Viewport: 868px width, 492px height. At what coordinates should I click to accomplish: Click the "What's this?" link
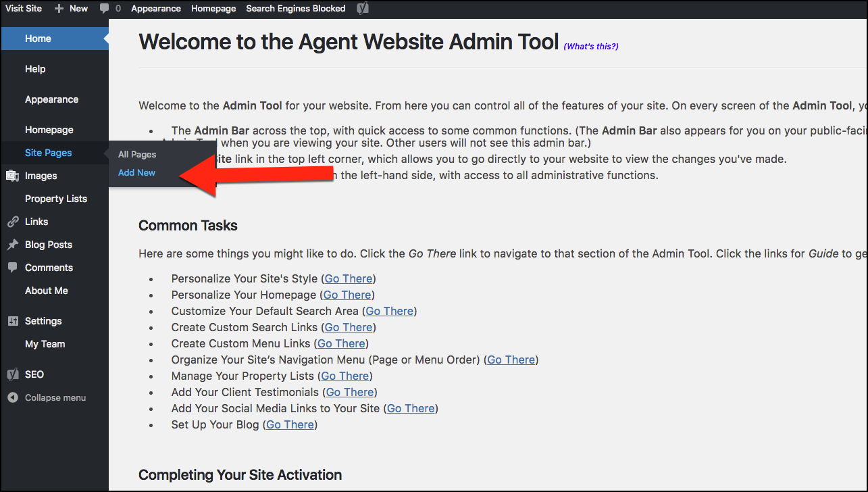591,47
